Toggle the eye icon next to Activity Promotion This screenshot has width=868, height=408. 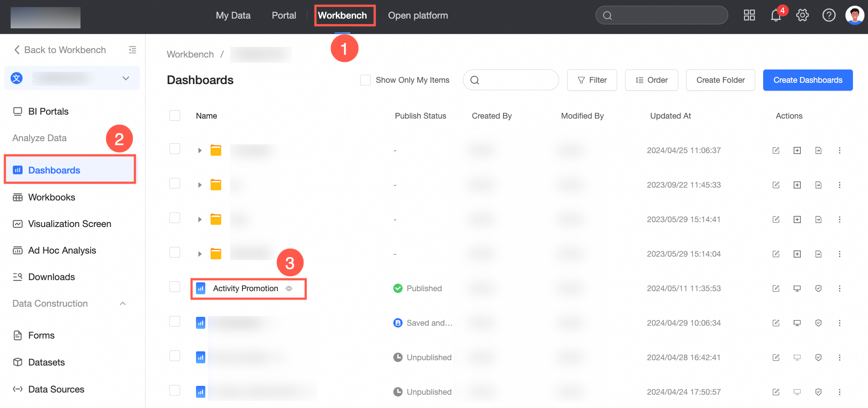[x=289, y=289]
